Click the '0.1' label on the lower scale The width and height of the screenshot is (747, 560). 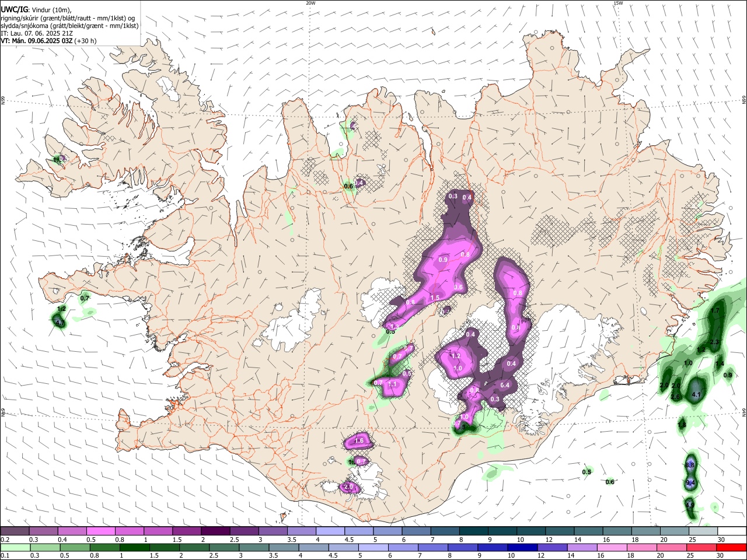5,556
